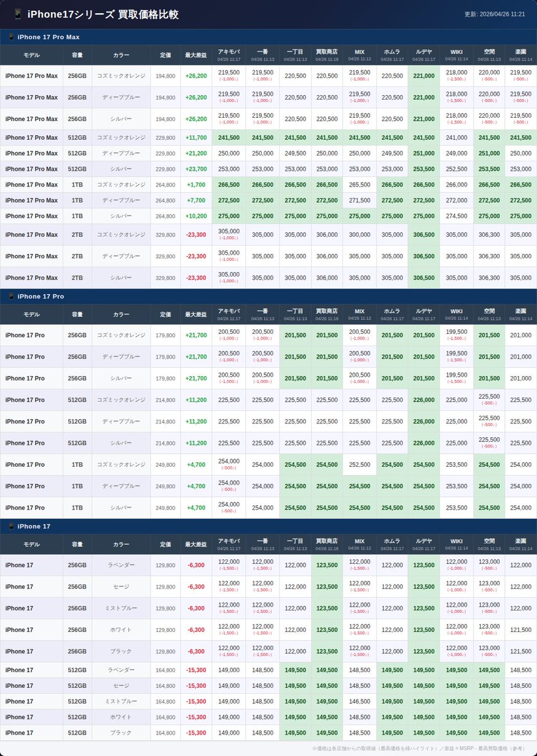This screenshot has height=756, width=537.
Task: Click the -23,300 value for Pro Max 2TB ディープブルー
Action: point(196,256)
